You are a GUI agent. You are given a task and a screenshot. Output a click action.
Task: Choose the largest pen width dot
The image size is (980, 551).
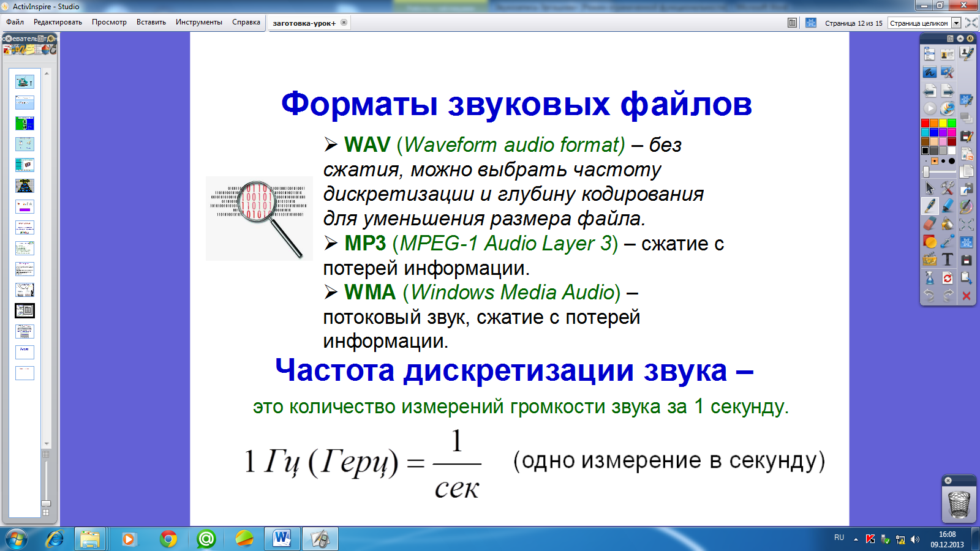click(x=952, y=161)
